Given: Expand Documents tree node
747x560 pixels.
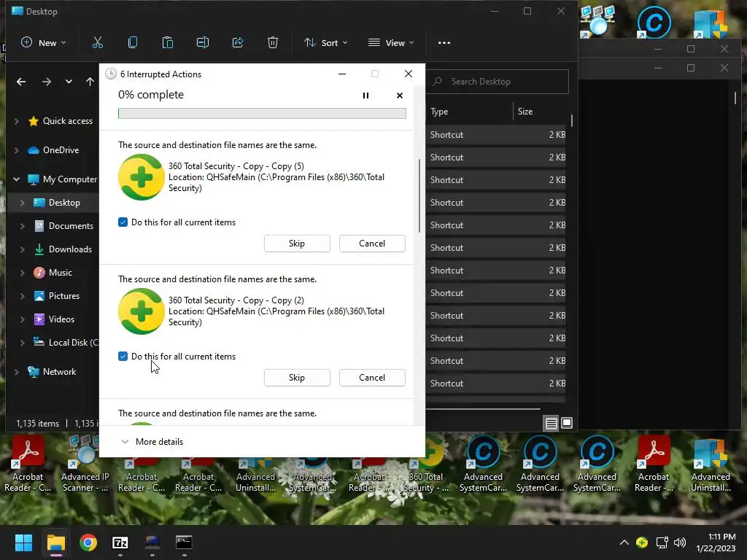Looking at the screenshot, I should [23, 226].
